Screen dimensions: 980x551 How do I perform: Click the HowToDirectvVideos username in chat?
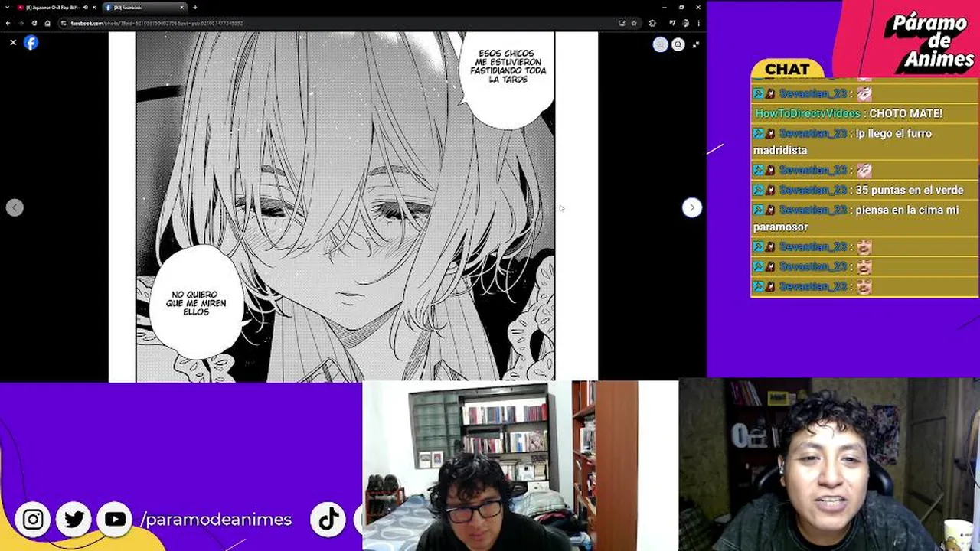(x=808, y=113)
